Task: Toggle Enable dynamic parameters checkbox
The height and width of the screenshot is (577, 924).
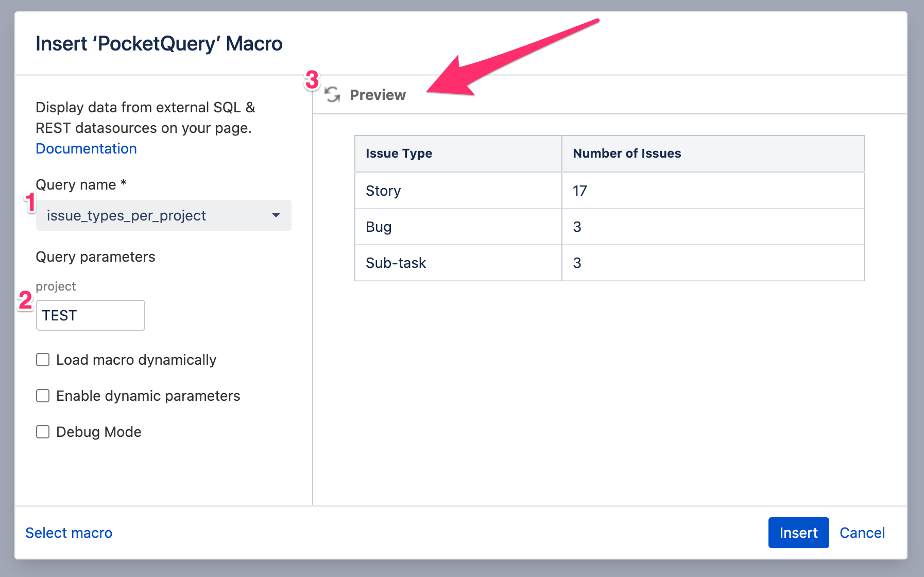Action: pyautogui.click(x=43, y=396)
